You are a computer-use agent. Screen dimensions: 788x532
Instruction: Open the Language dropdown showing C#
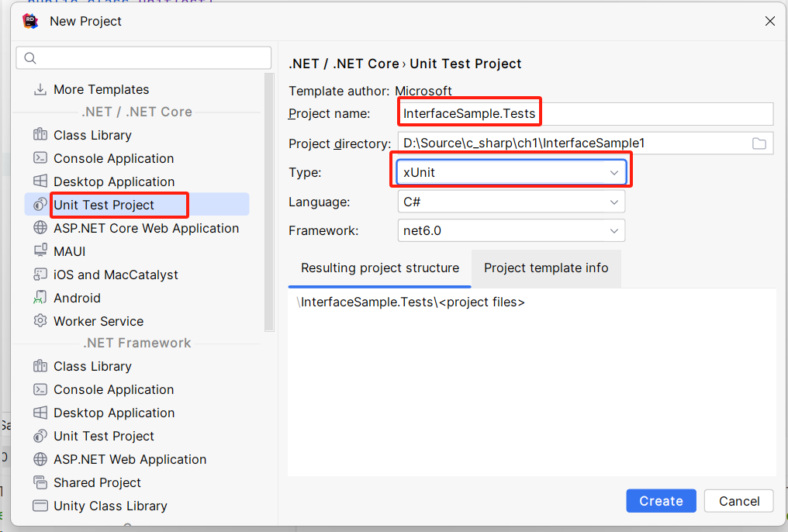[511, 202]
